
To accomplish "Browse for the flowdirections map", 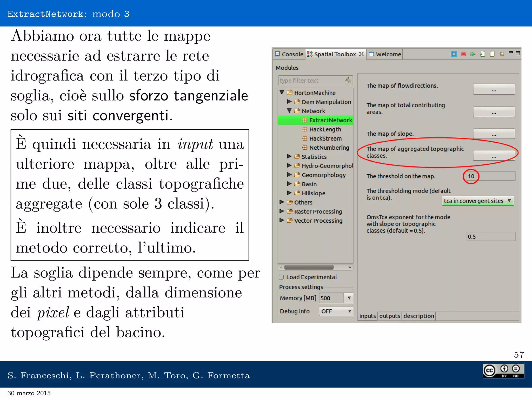I will tap(494, 89).
